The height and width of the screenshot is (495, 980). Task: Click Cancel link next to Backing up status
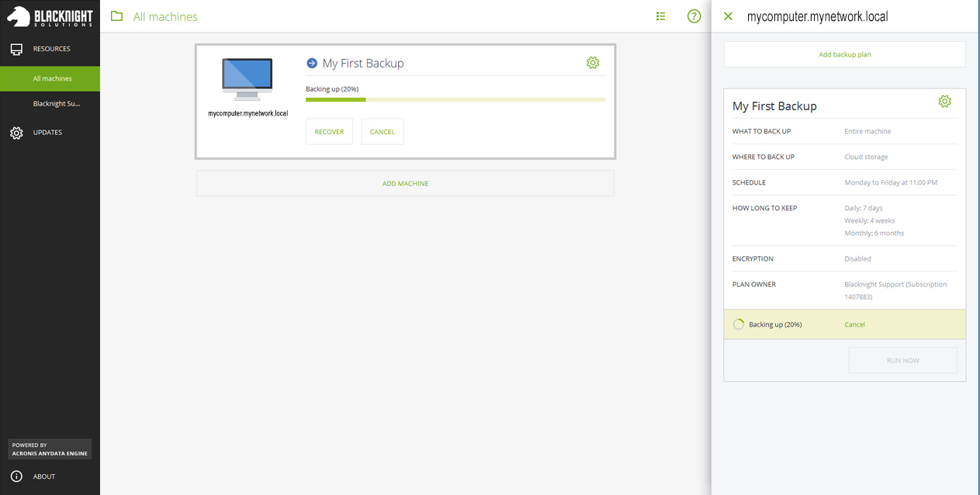pos(854,324)
